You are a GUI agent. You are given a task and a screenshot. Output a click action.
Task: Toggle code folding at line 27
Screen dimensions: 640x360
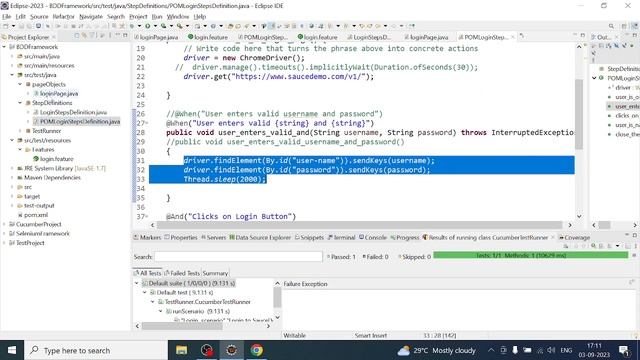tap(147, 123)
